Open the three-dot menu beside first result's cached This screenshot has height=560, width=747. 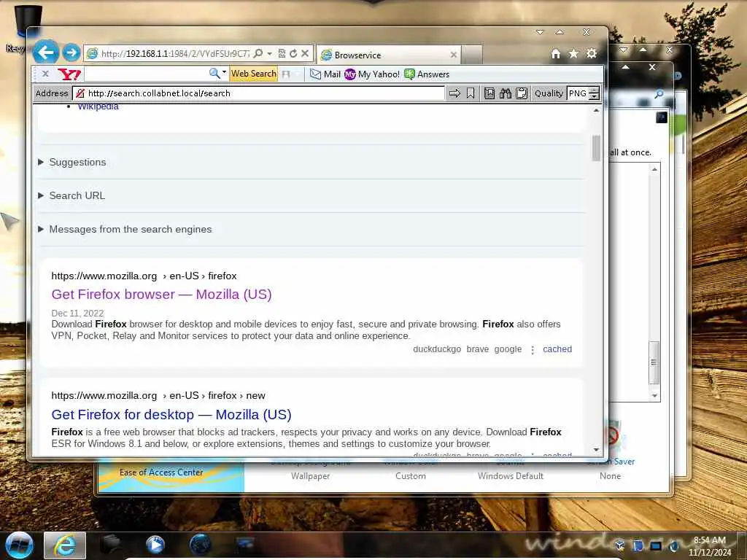[533, 349]
